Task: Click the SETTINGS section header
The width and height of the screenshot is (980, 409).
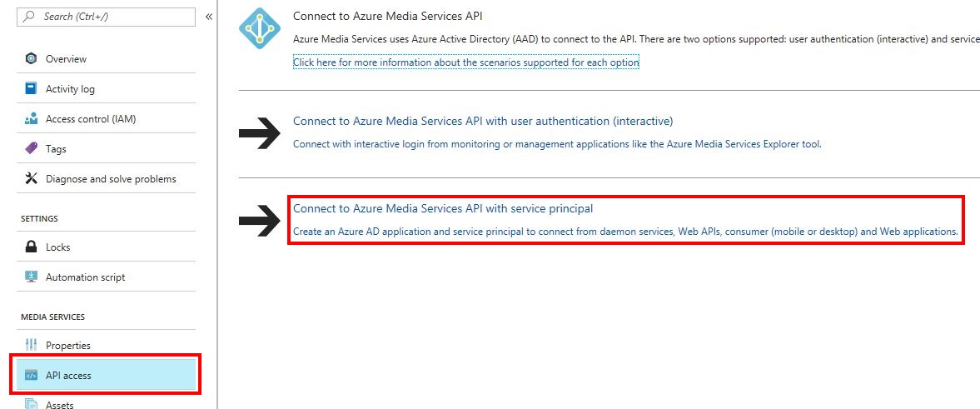Action: click(x=39, y=219)
